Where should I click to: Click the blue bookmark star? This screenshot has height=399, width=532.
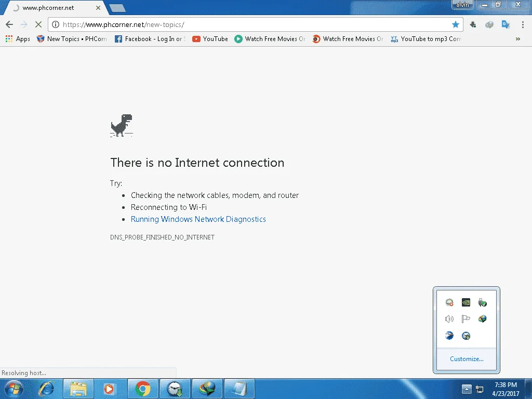455,24
